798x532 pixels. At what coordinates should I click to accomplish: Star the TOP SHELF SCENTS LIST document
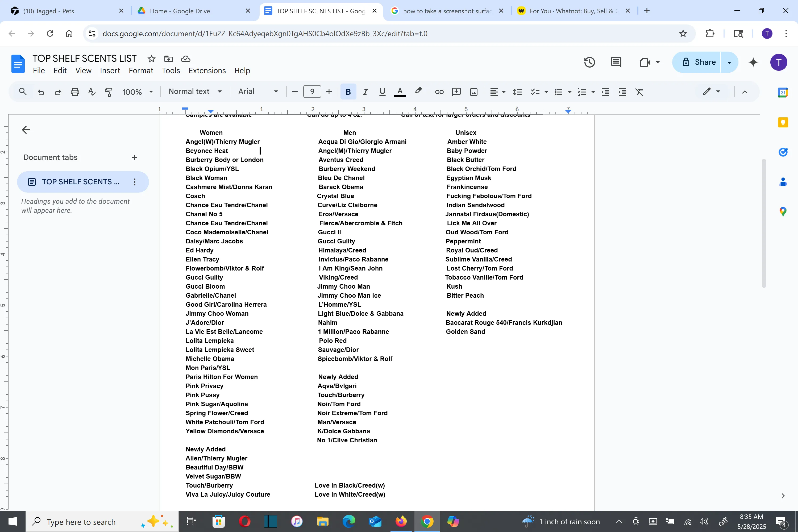(151, 59)
